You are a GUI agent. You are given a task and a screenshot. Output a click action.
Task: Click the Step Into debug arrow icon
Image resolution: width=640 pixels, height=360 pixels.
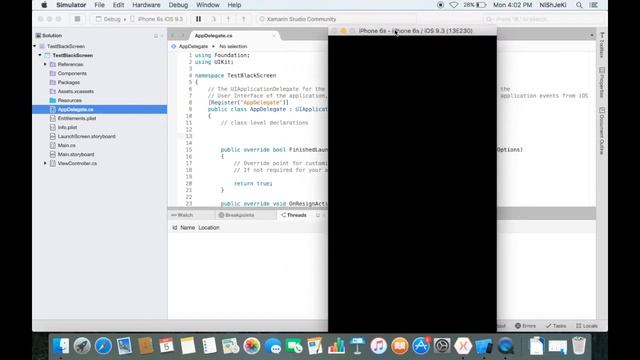[x=228, y=19]
